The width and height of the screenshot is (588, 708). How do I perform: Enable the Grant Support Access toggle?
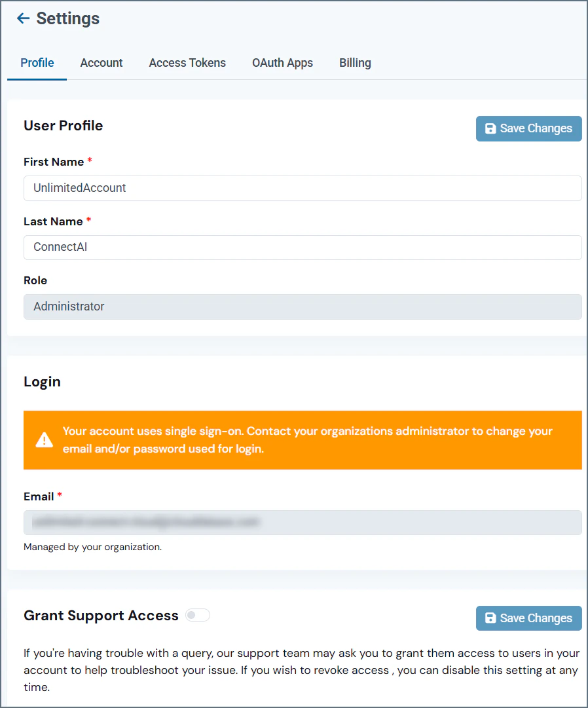(x=198, y=614)
